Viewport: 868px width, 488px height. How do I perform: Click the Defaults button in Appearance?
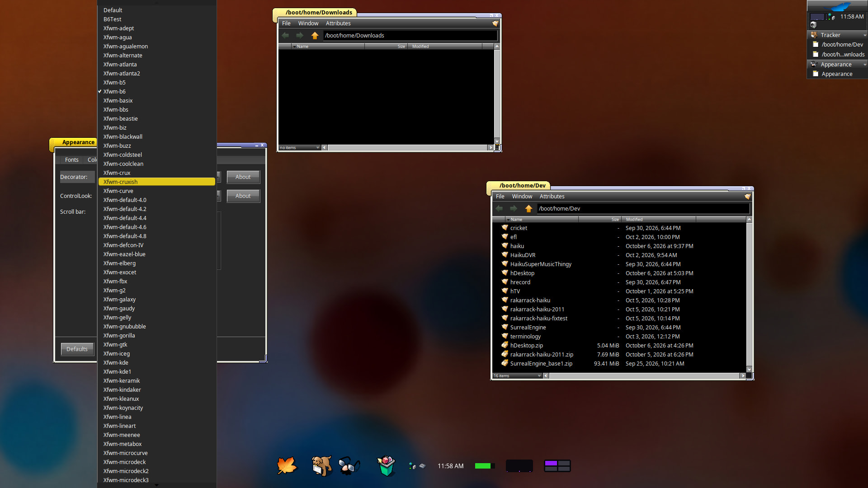77,349
